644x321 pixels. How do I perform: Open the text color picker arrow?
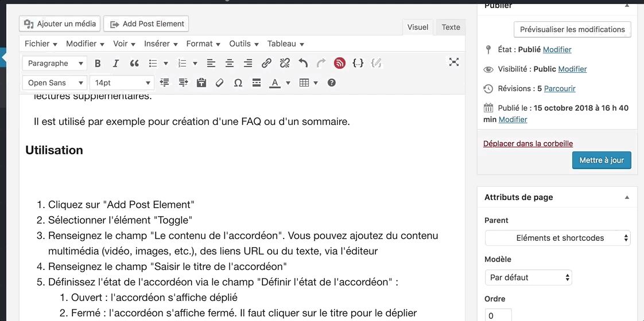pos(288,83)
